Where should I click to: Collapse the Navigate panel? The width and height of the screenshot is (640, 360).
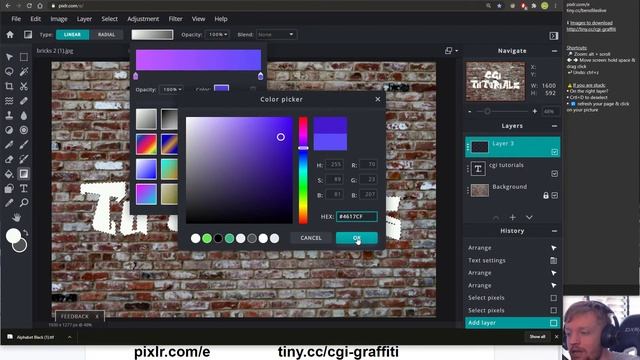pyautogui.click(x=554, y=51)
